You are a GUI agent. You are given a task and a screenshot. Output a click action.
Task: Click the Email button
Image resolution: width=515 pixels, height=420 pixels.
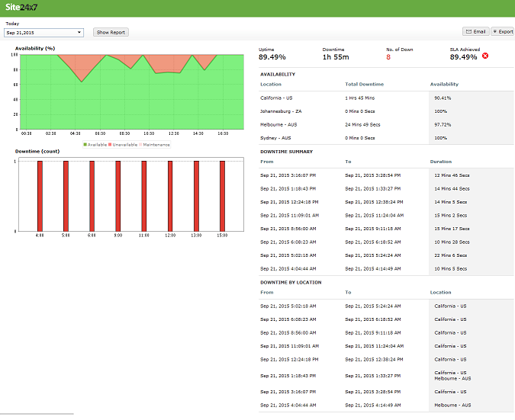[475, 32]
